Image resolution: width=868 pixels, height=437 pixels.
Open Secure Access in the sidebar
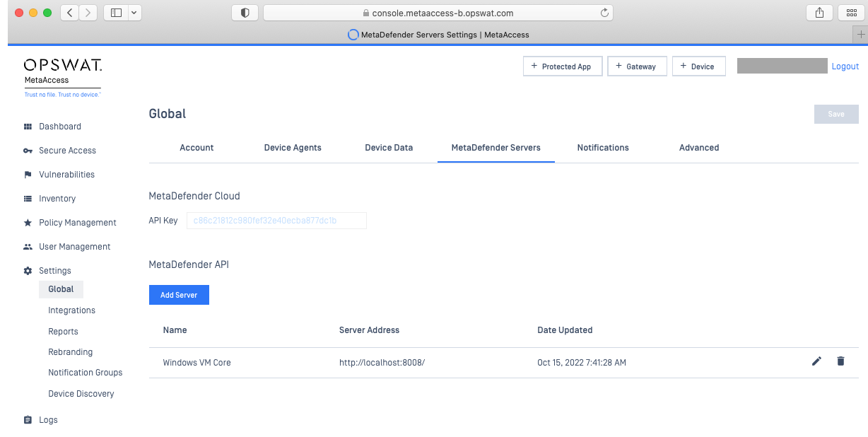point(67,151)
